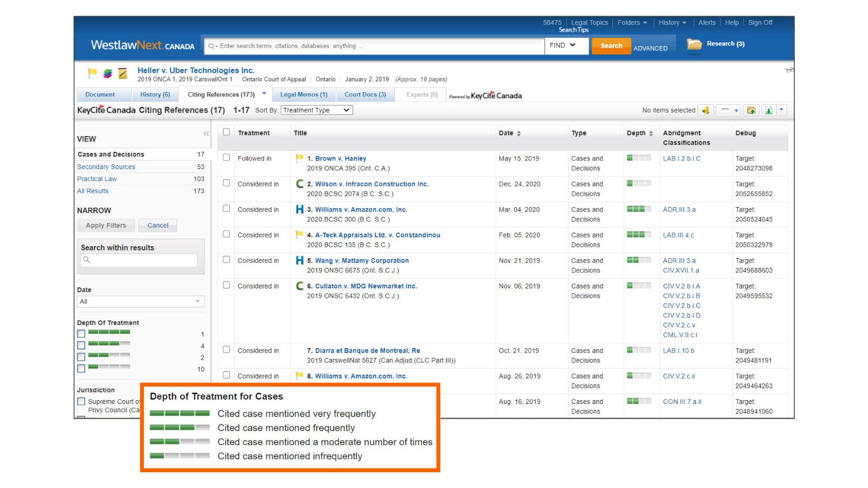The height and width of the screenshot is (488, 868).
Task: Check the Supreme Court jurisdiction filter
Action: coord(81,401)
